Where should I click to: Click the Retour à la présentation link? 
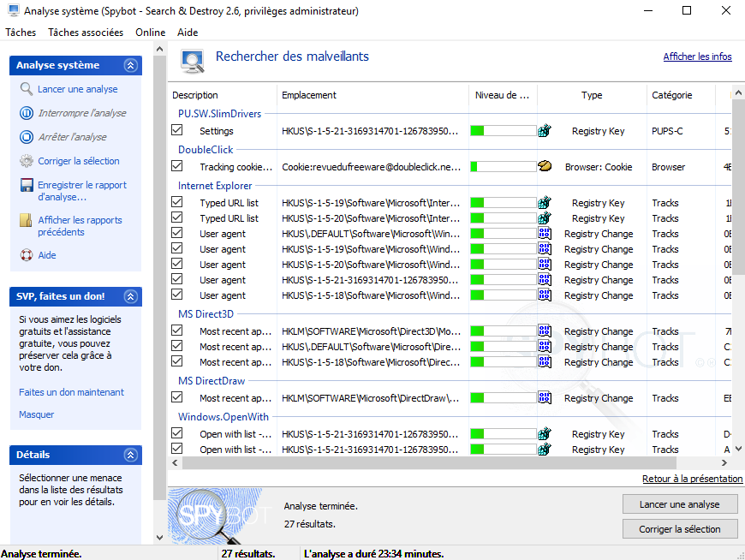692,479
